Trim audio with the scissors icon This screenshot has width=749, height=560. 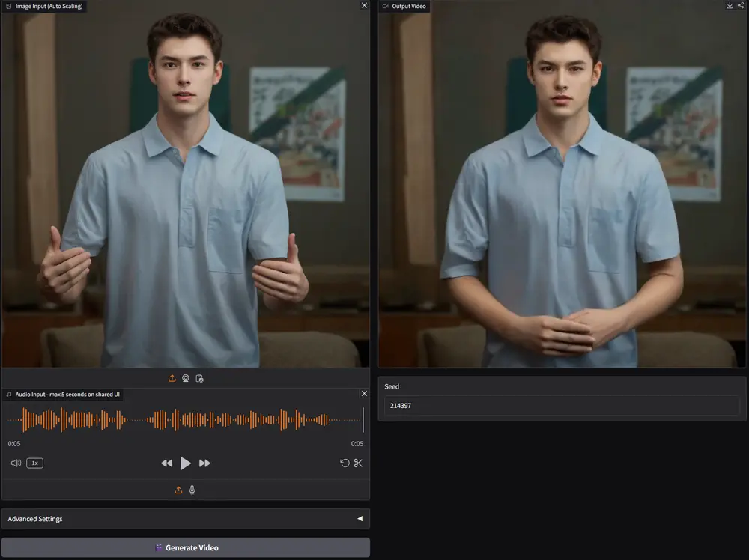point(358,463)
